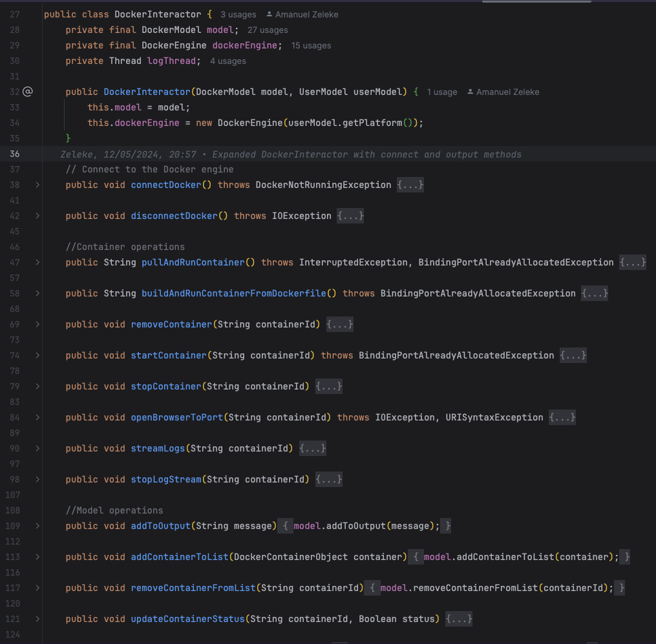
Task: Unfold stopContainer using the gutter chevron
Action: coord(37,386)
